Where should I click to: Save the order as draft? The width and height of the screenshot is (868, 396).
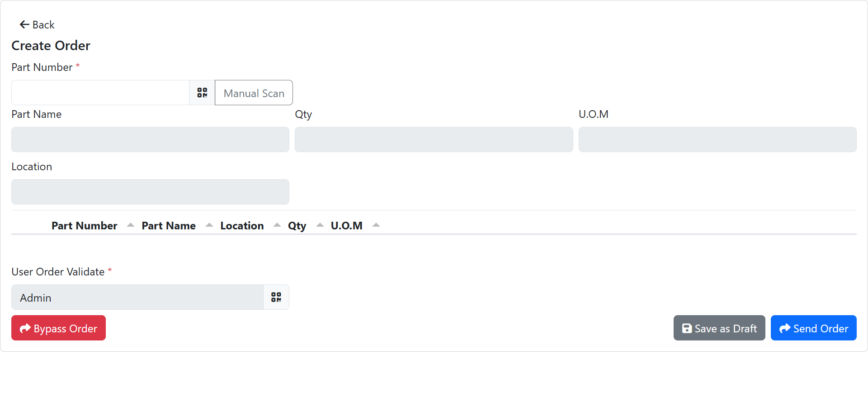[x=719, y=328]
